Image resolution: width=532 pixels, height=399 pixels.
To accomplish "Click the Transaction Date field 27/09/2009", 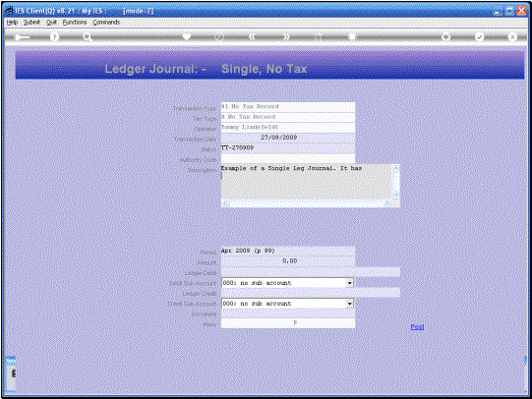I will pos(288,138).
